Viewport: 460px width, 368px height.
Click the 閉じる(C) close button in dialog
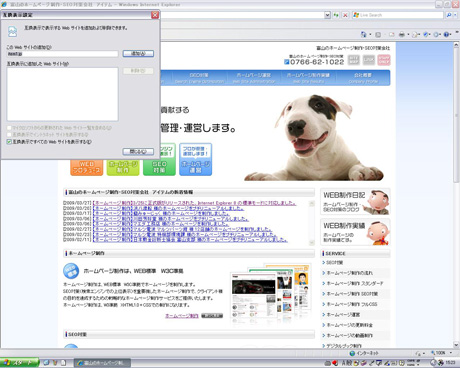click(138, 151)
